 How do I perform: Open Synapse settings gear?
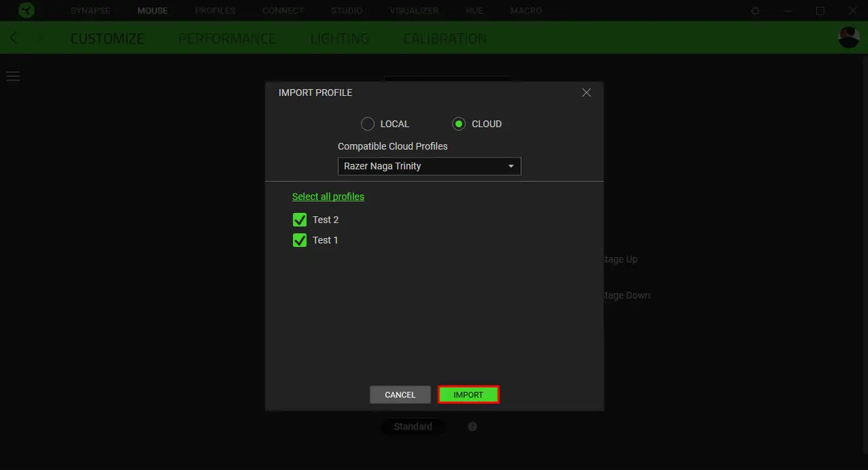(x=754, y=10)
